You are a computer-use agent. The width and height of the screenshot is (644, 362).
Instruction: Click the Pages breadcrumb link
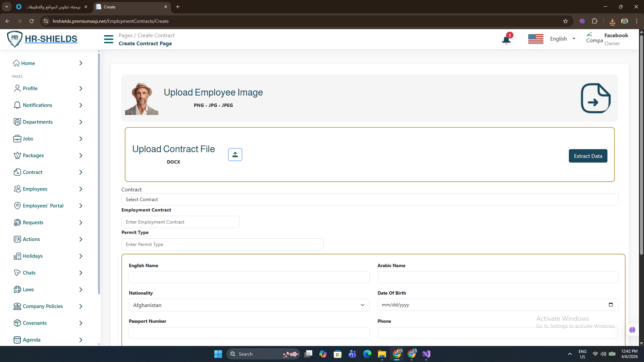(x=125, y=36)
